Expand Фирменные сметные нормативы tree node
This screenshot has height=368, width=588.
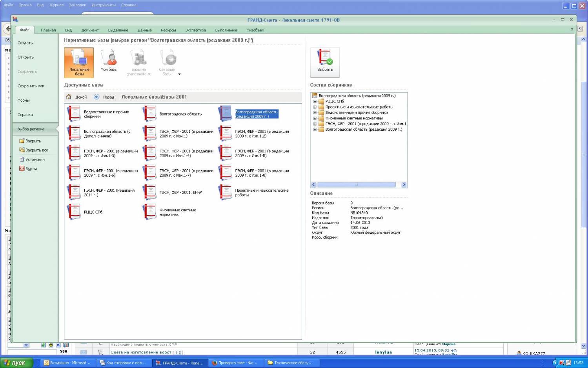315,118
